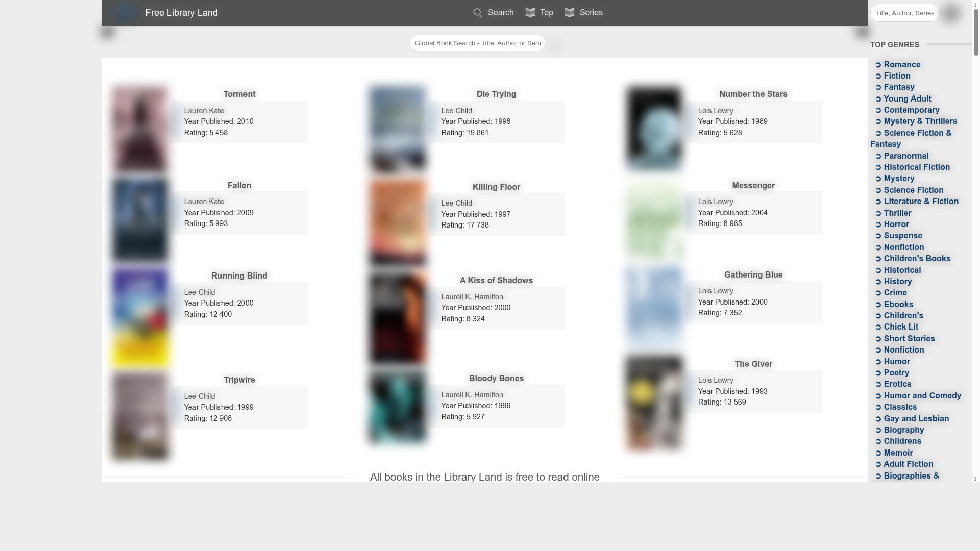980x551 pixels.
Task: Open author Laurell K. Hamilton under Bloody Bones
Action: click(x=472, y=395)
